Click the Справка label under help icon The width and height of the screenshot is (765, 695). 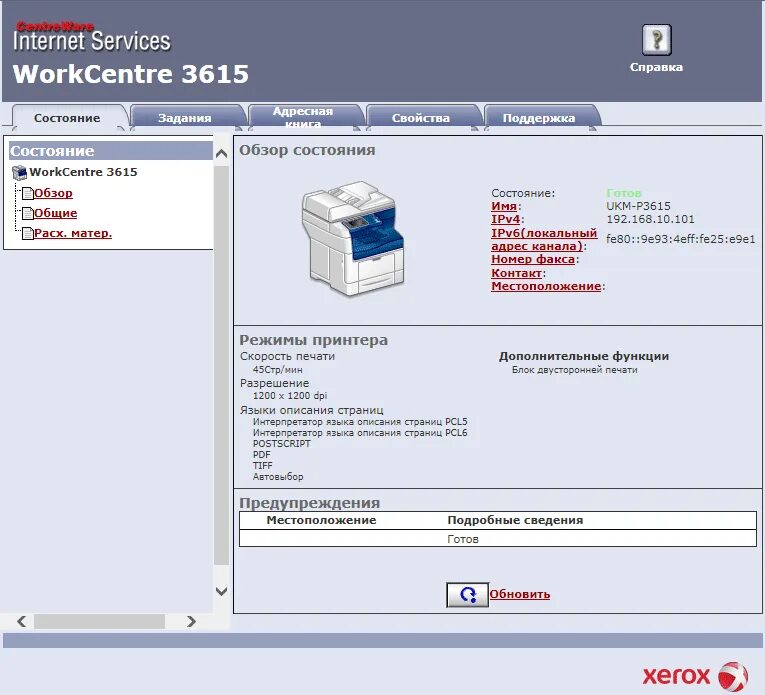coord(656,67)
